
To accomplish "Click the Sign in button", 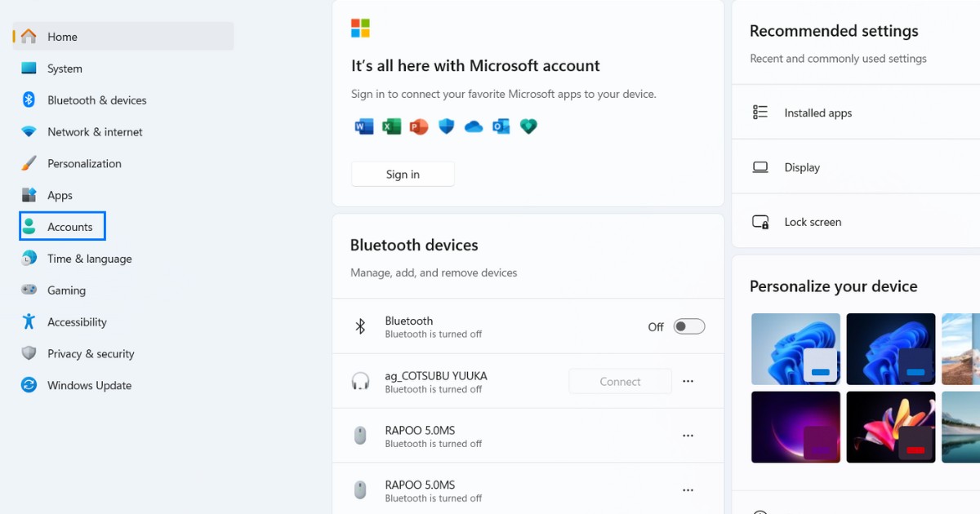I will (x=402, y=174).
